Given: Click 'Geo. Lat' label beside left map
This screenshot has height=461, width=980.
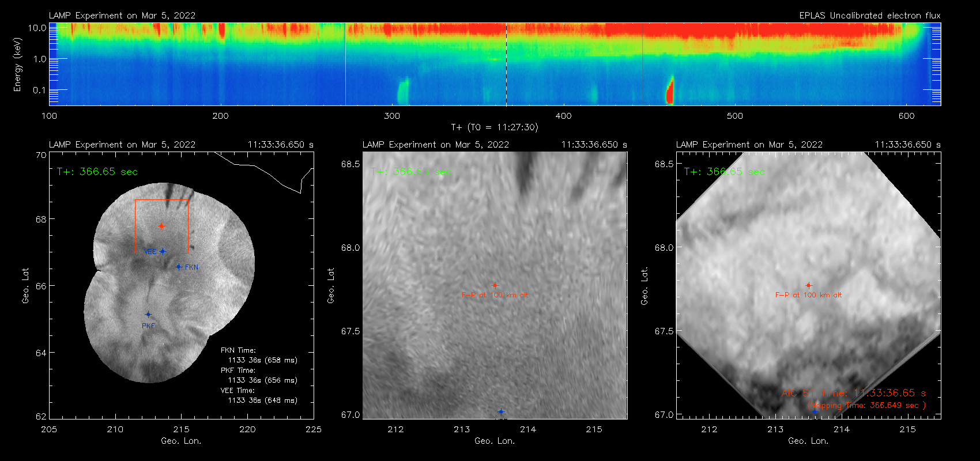Looking at the screenshot, I should pos(25,286).
